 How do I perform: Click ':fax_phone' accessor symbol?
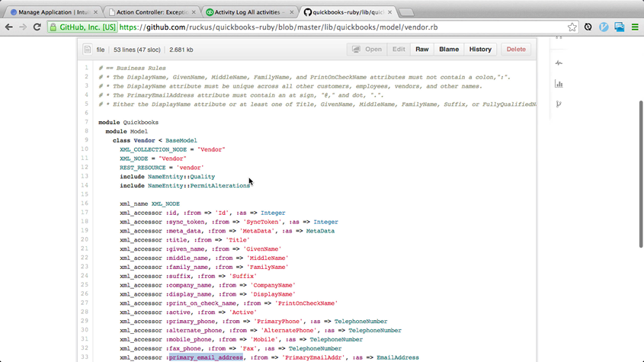[x=185, y=348]
